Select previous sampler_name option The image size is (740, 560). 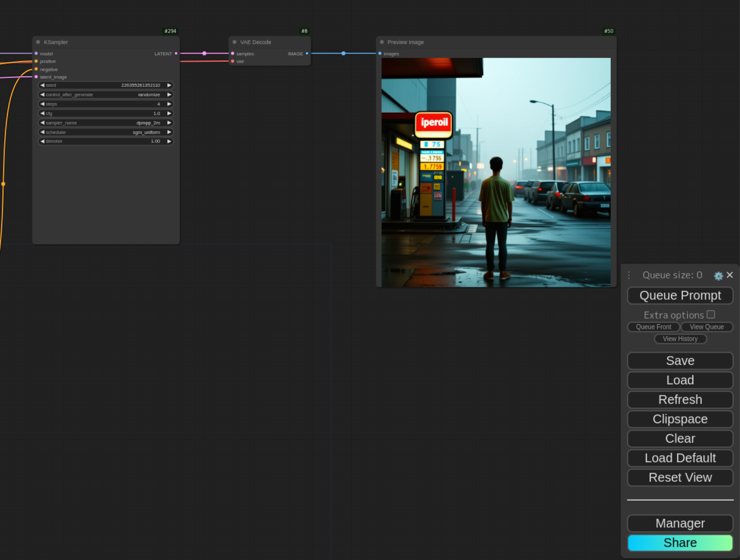(42, 123)
